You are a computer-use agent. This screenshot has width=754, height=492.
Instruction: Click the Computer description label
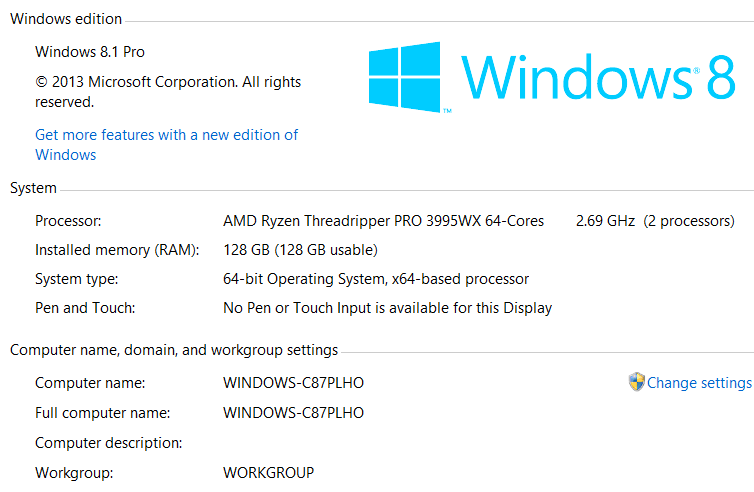108,443
